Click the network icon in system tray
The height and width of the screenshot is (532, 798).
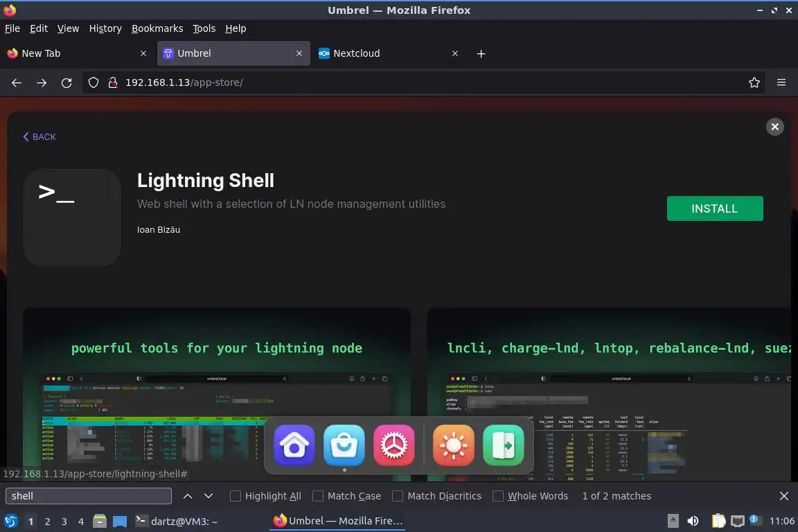(x=737, y=521)
